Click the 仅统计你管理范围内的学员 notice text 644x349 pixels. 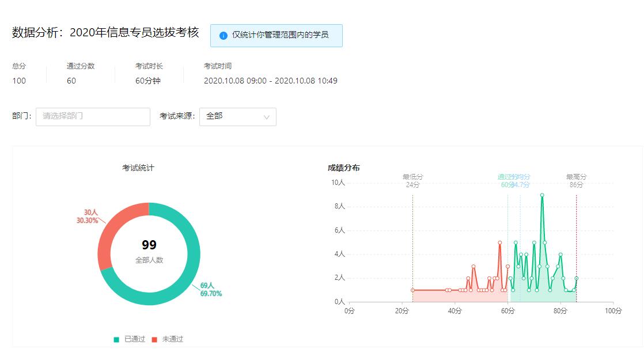(280, 36)
